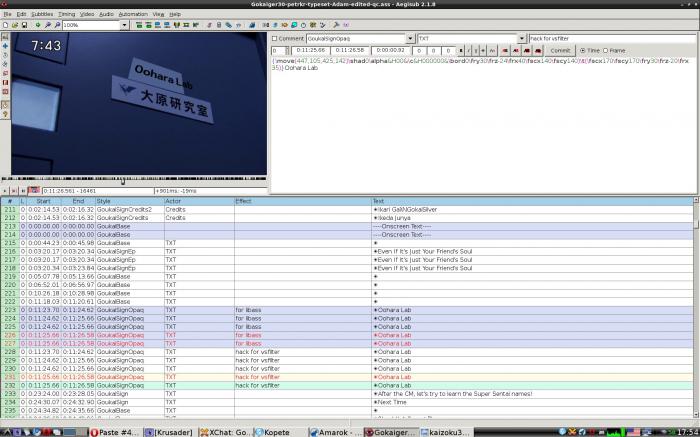Toggle the auto-scroll video button
The height and width of the screenshot is (437, 700).
point(34,191)
